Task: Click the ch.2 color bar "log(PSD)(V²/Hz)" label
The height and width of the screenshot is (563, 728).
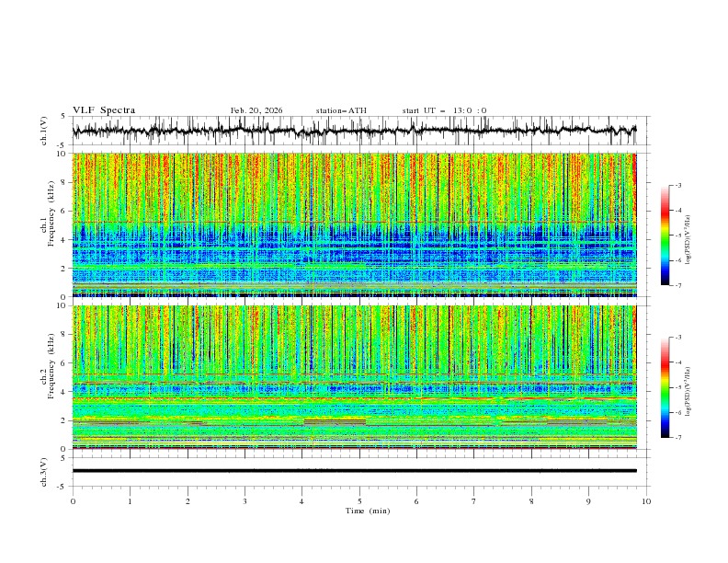Action: pos(688,391)
